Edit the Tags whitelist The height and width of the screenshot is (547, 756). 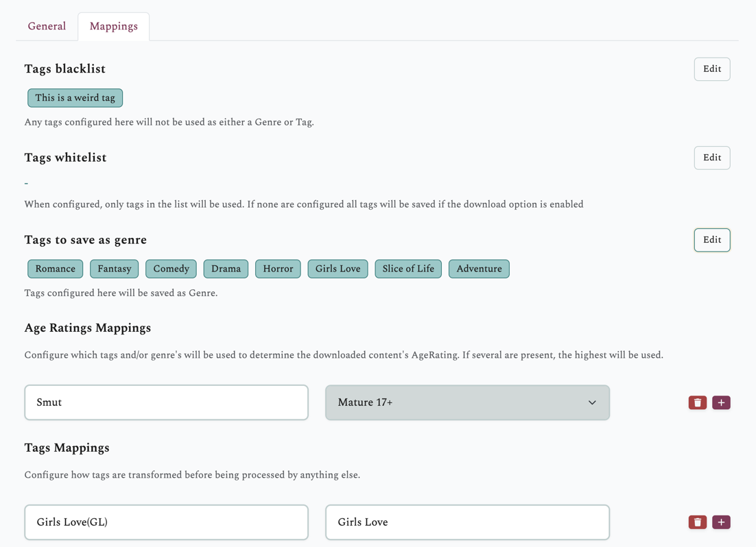click(711, 158)
